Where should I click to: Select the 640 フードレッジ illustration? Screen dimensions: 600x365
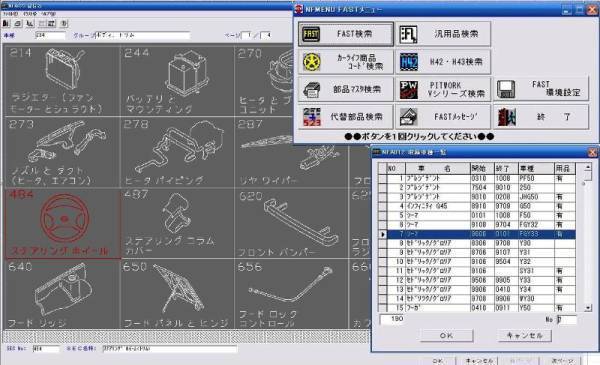point(62,294)
